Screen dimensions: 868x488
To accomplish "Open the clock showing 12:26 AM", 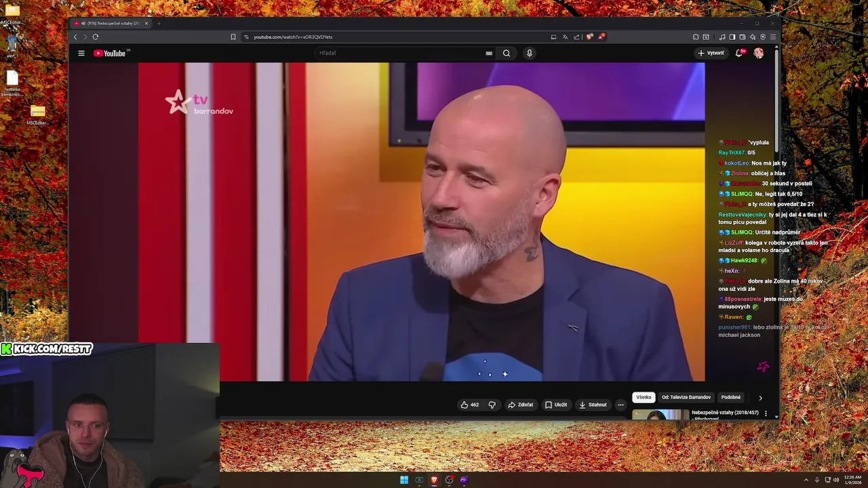I will point(853,480).
